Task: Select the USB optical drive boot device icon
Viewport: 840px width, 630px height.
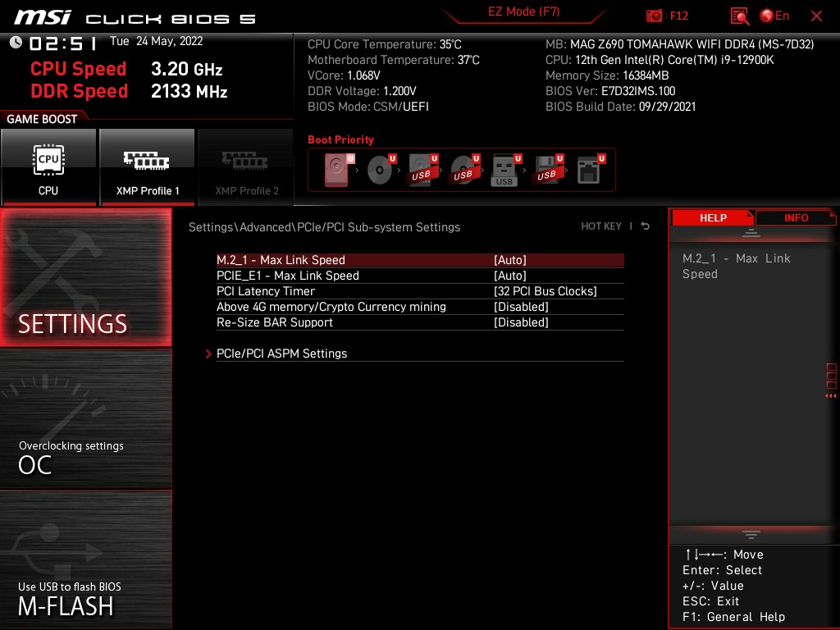Action: (464, 170)
